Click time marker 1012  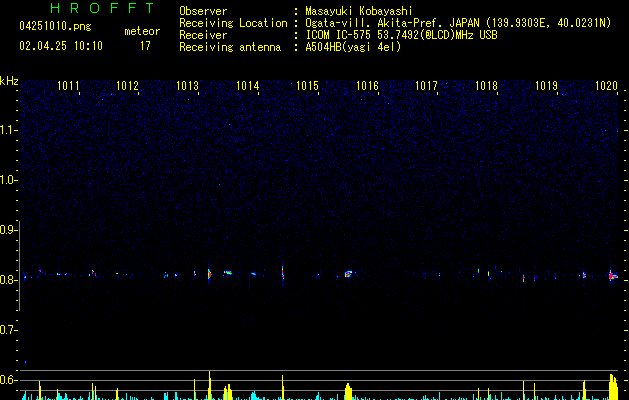(x=127, y=86)
